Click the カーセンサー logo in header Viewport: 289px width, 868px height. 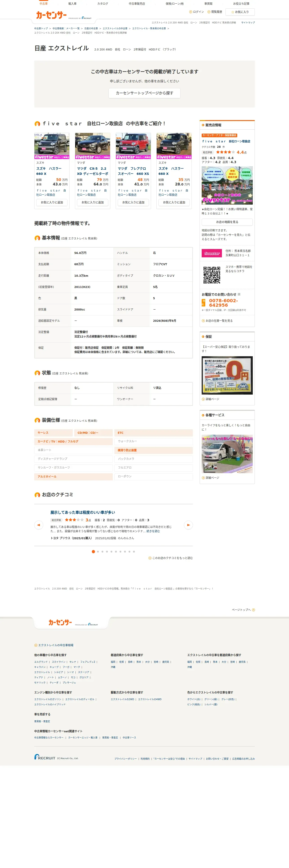click(x=52, y=15)
